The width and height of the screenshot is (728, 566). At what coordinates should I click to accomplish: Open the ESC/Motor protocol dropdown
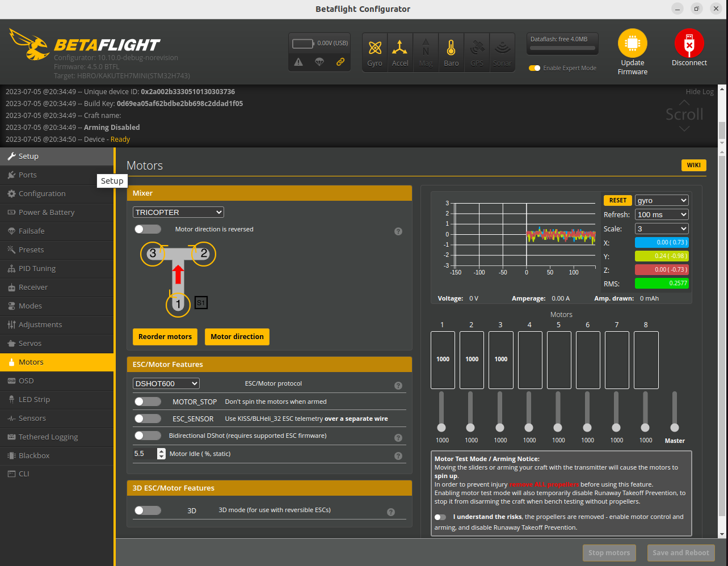click(166, 383)
